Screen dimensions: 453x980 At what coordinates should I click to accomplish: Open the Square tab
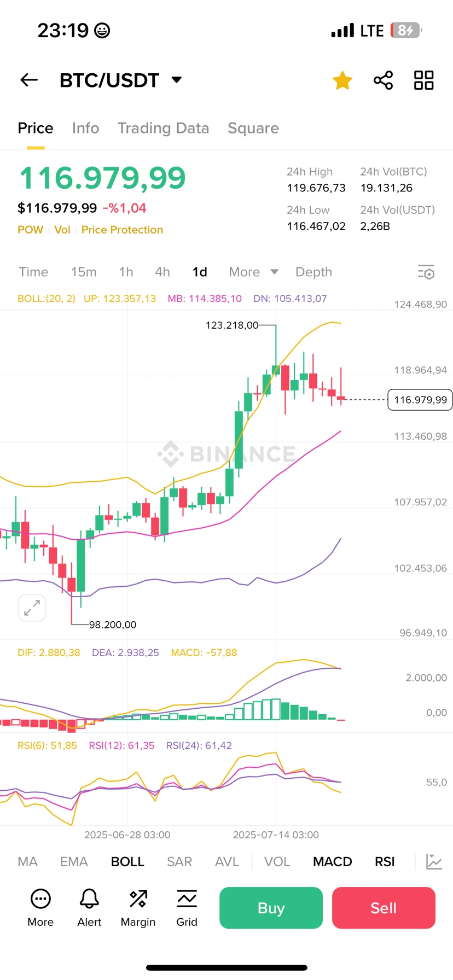point(253,128)
